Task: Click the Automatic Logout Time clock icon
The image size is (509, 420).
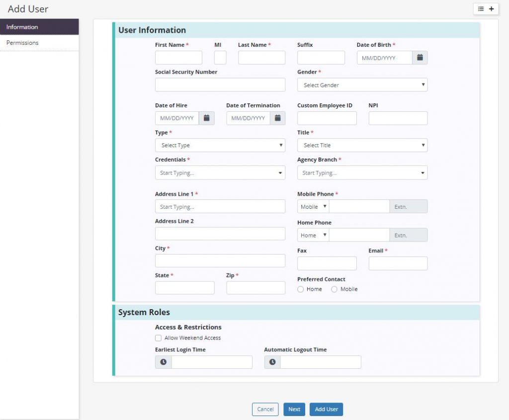Action: click(x=272, y=362)
